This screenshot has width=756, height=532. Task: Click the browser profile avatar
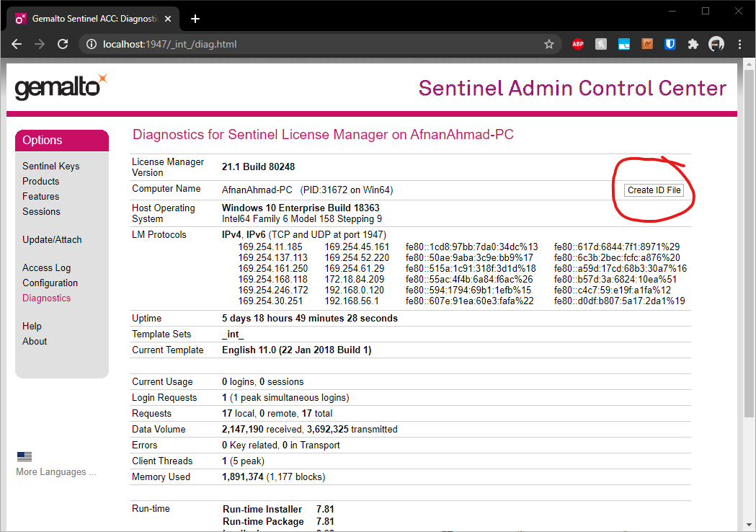[716, 44]
